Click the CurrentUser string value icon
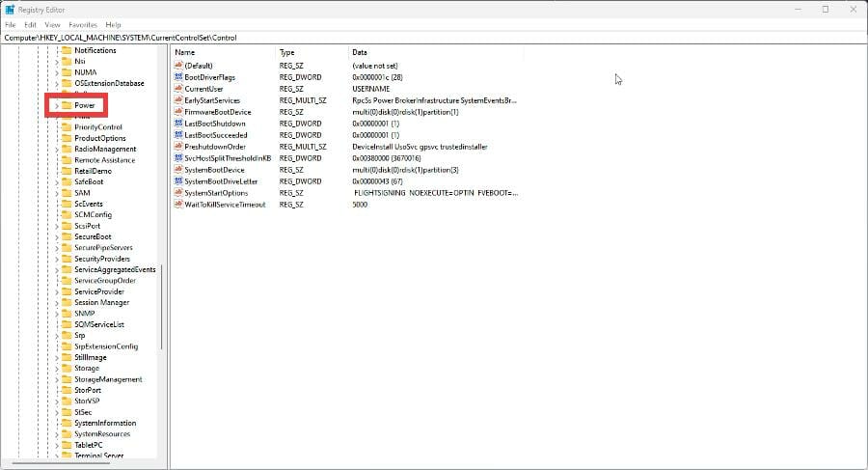The height and width of the screenshot is (470, 868). point(178,89)
